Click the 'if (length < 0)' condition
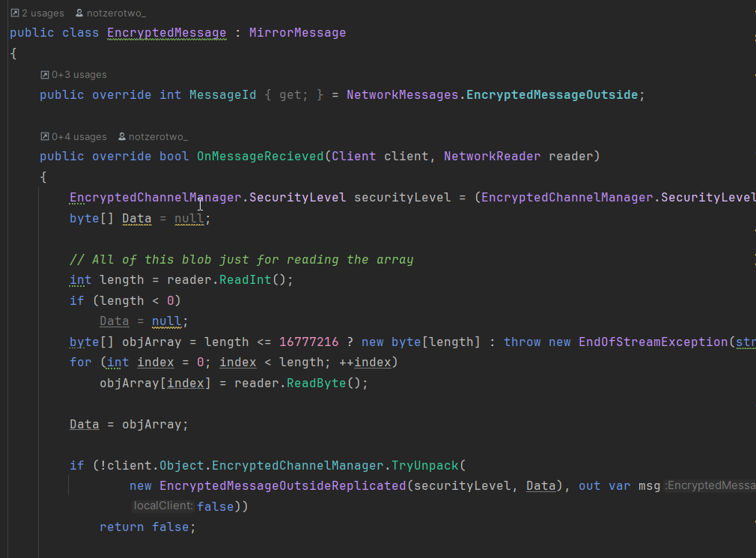Image resolution: width=756 pixels, height=558 pixels. click(x=125, y=300)
